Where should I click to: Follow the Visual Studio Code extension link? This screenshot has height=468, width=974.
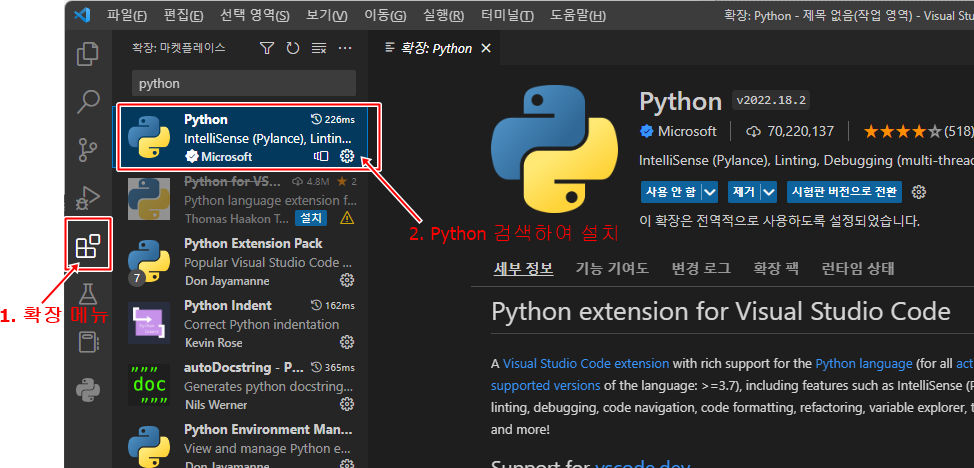click(x=586, y=364)
